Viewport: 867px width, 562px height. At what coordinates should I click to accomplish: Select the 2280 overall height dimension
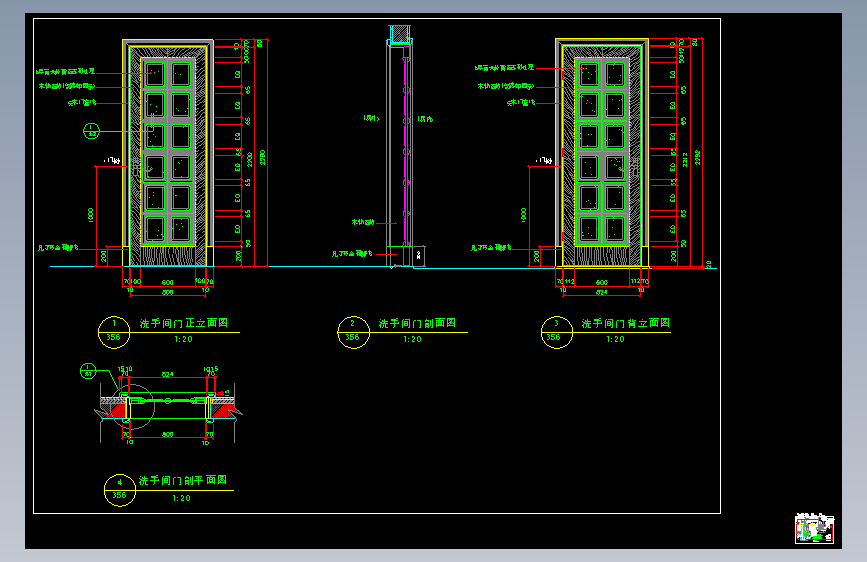(x=263, y=158)
